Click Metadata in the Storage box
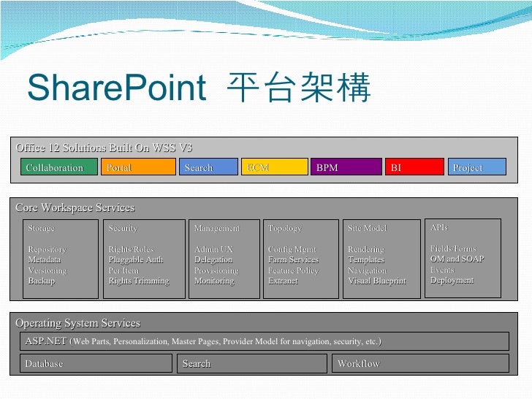Viewport: 532px width, 399px height. click(45, 259)
